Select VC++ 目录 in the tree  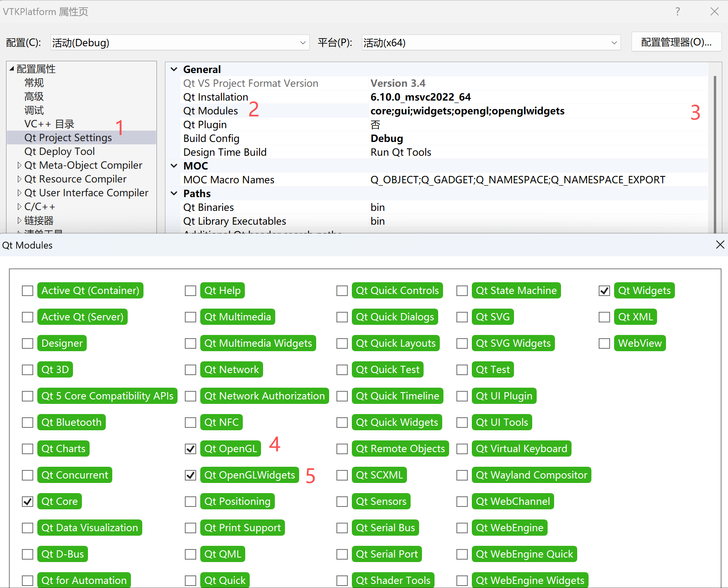(49, 124)
